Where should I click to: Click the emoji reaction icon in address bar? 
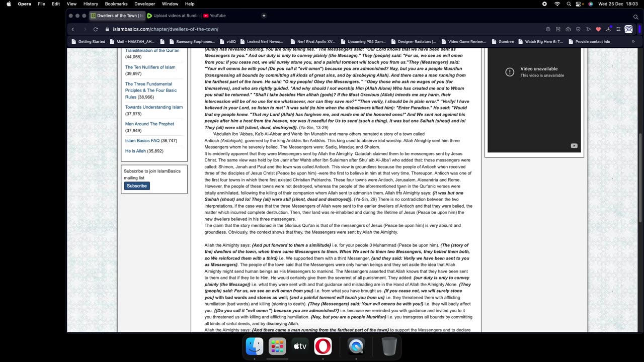(548, 29)
